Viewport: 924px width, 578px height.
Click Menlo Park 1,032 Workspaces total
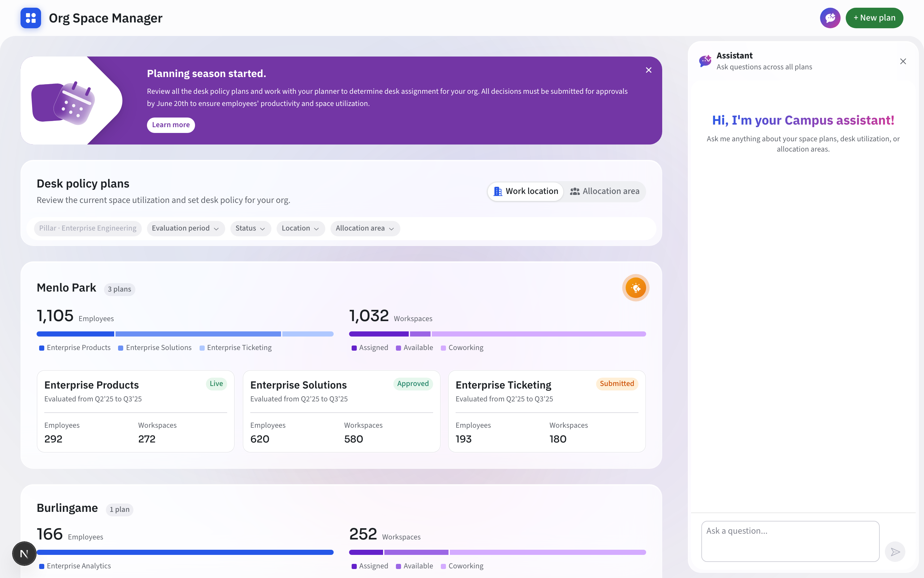(390, 316)
